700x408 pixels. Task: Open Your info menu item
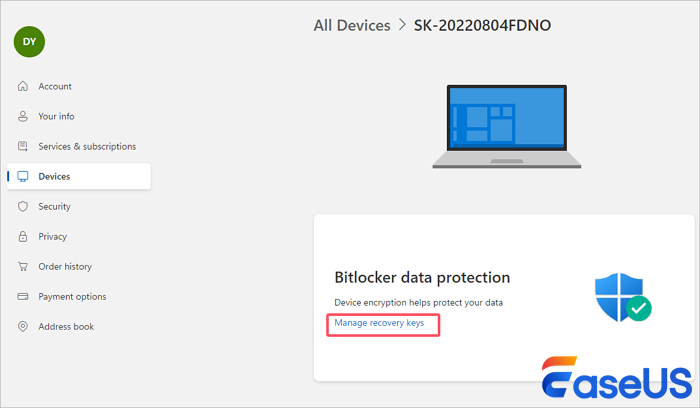pos(56,117)
